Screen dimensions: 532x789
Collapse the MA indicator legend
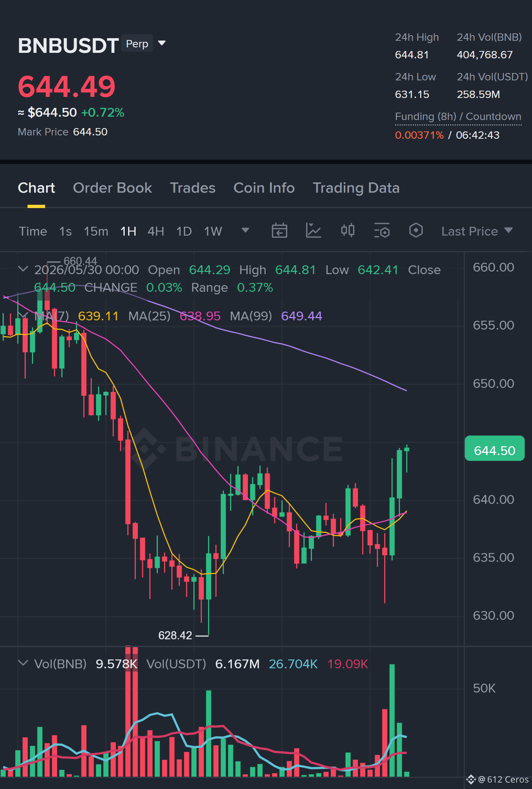[23, 315]
